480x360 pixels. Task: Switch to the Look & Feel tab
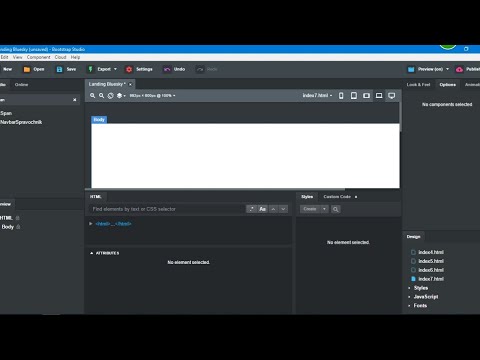tap(418, 85)
